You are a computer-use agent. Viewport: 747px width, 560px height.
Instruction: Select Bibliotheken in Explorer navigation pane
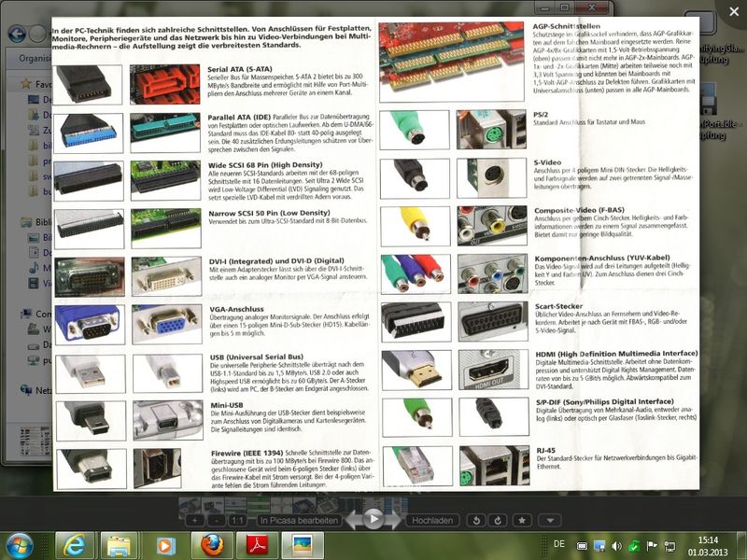[x=36, y=222]
